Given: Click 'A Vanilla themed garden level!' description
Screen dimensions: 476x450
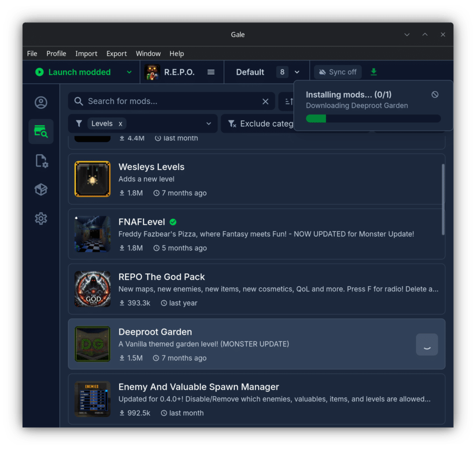Looking at the screenshot, I should tap(168, 344).
